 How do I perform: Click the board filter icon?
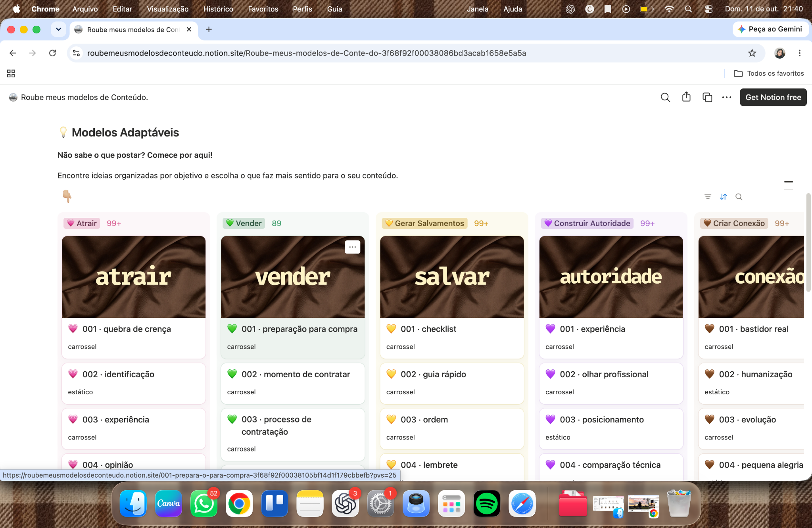click(x=708, y=197)
